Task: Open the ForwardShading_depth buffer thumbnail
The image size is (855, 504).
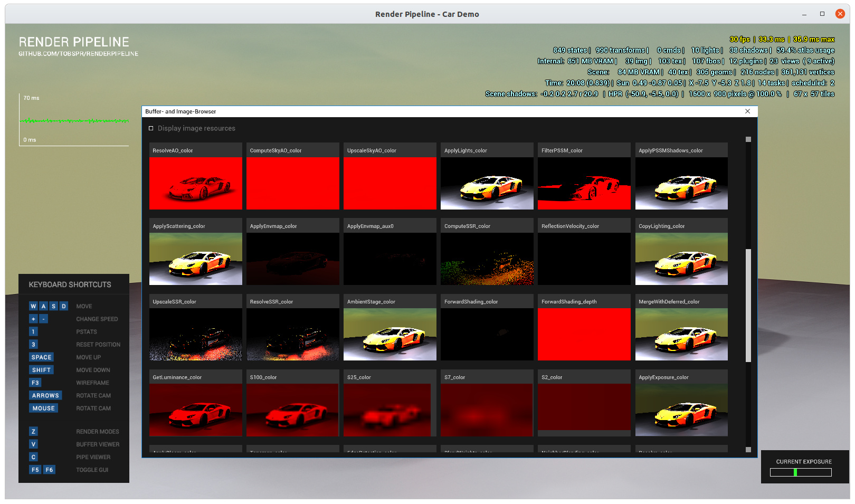Action: (584, 334)
